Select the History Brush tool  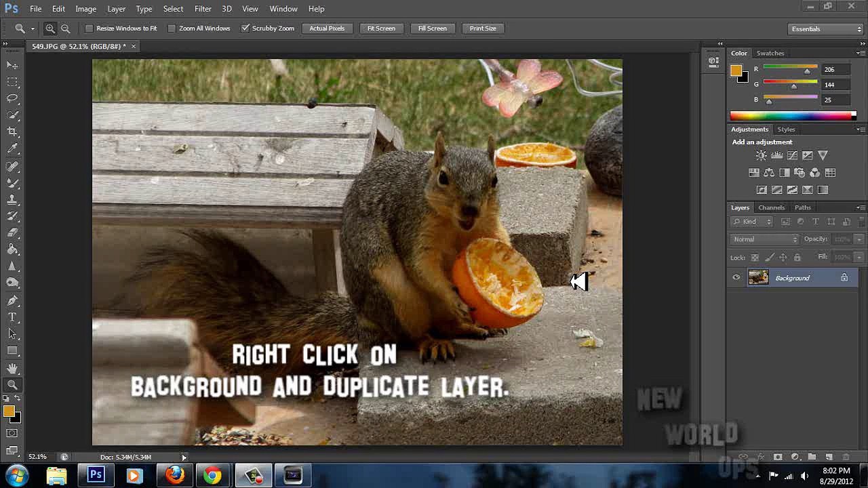point(12,216)
